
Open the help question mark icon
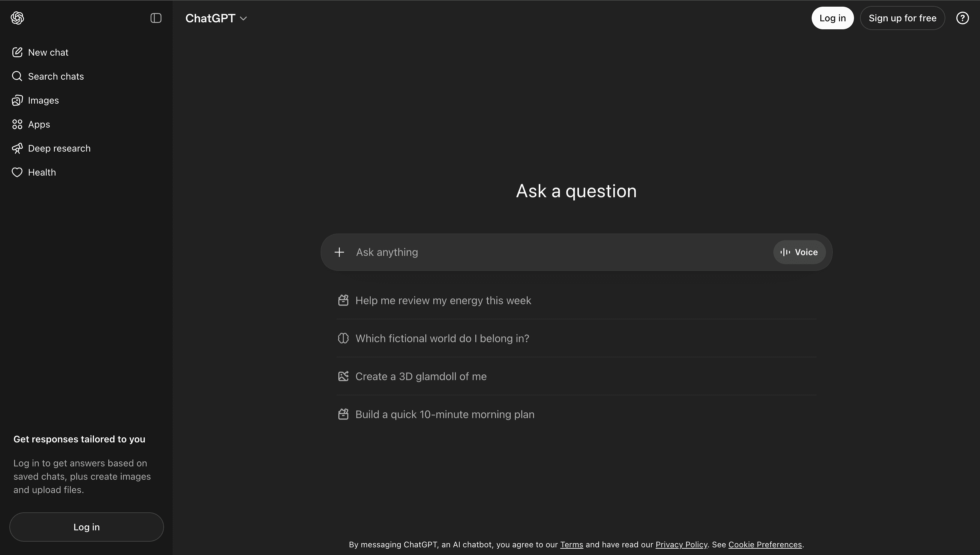[x=962, y=18]
